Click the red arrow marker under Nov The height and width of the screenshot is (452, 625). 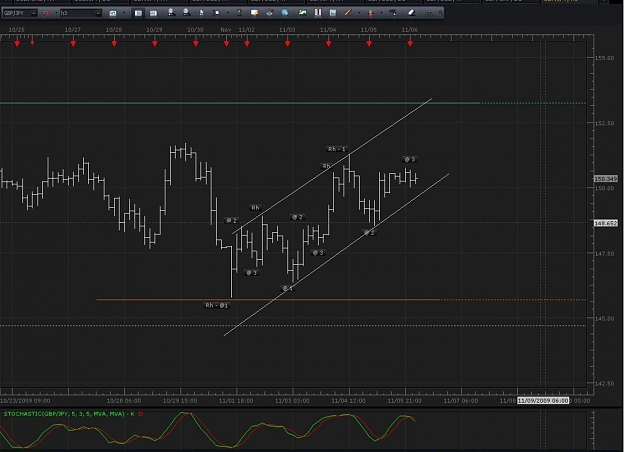[x=226, y=43]
